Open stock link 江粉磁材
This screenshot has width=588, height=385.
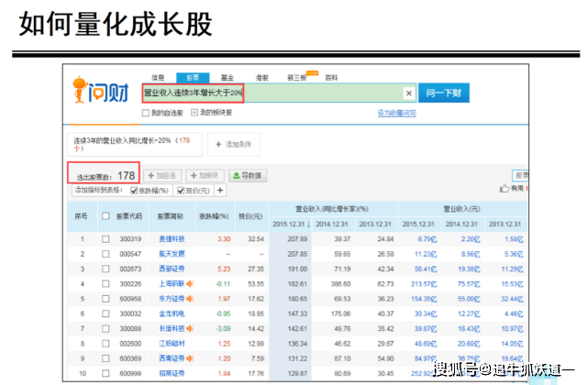[172, 344]
